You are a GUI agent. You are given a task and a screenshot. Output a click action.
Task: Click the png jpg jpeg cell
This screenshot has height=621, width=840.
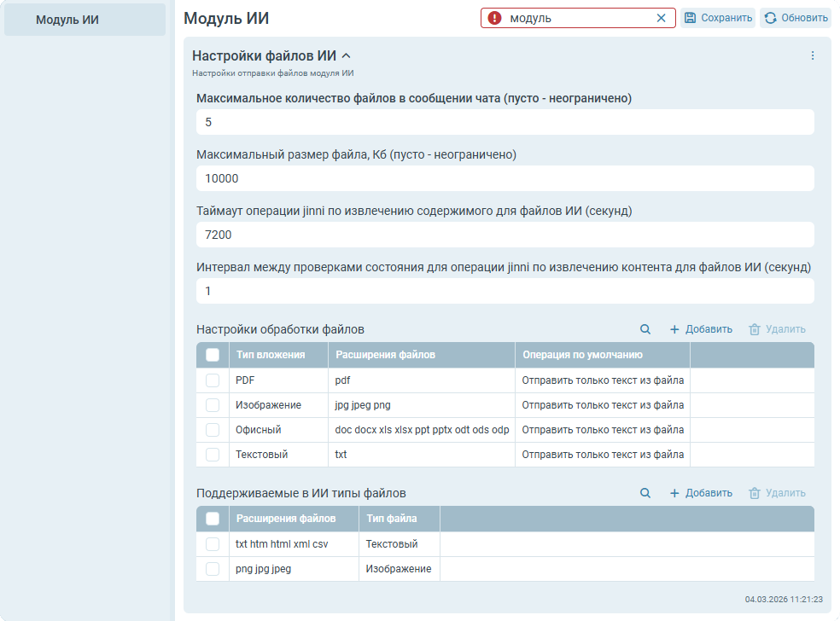point(295,568)
